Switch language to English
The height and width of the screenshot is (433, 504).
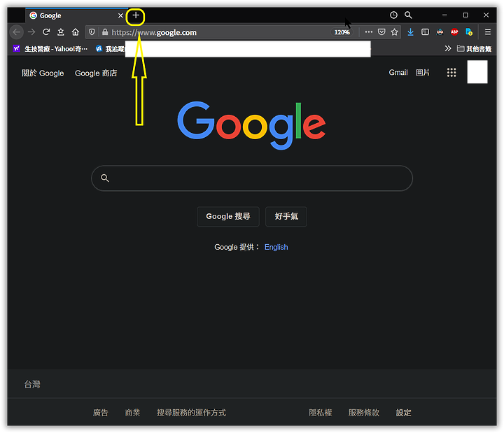click(276, 247)
